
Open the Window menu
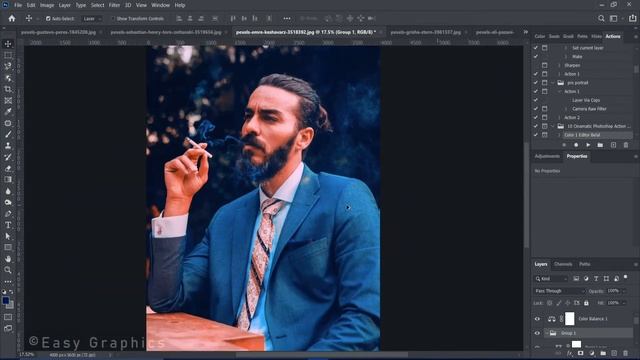coord(160,5)
